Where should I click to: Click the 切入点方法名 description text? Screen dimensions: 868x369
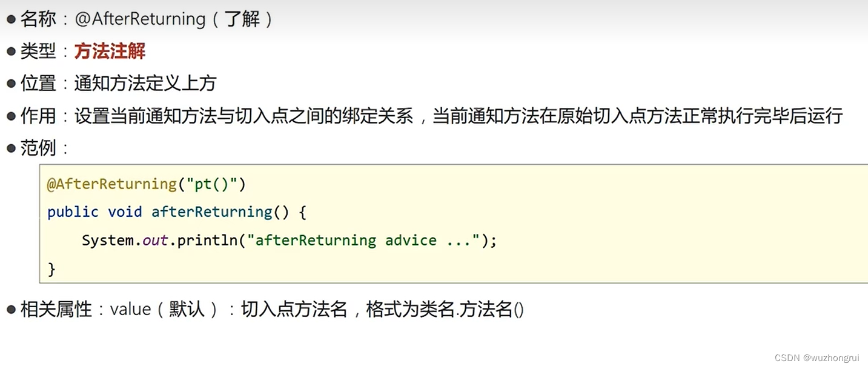click(294, 310)
